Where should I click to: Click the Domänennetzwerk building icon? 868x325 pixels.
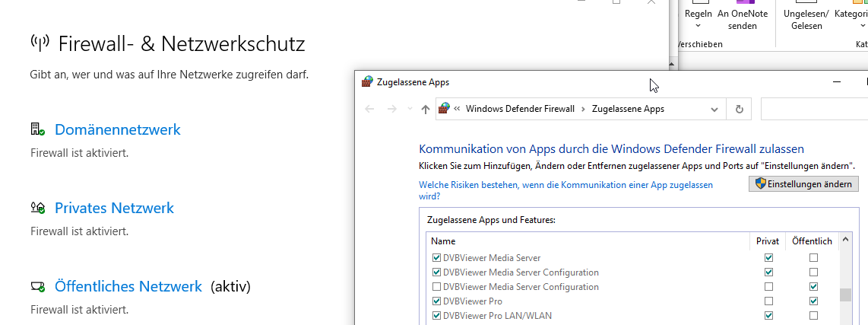pyautogui.click(x=37, y=129)
